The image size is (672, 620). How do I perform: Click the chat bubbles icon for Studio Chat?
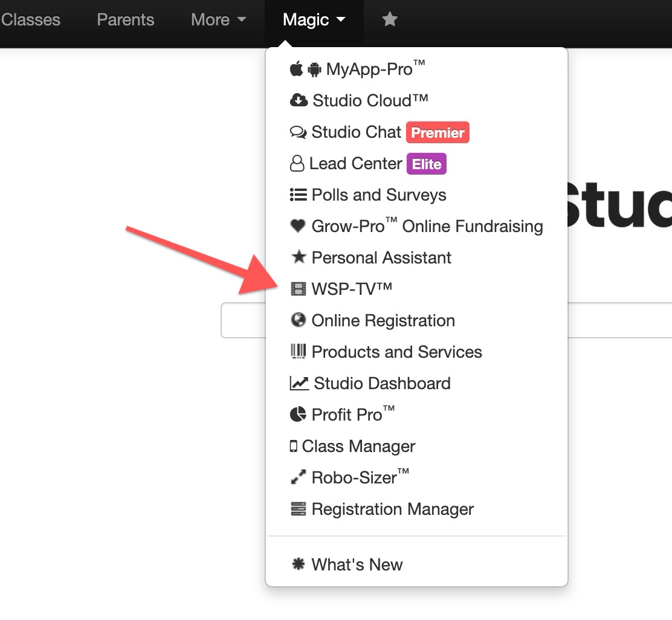coord(299,132)
